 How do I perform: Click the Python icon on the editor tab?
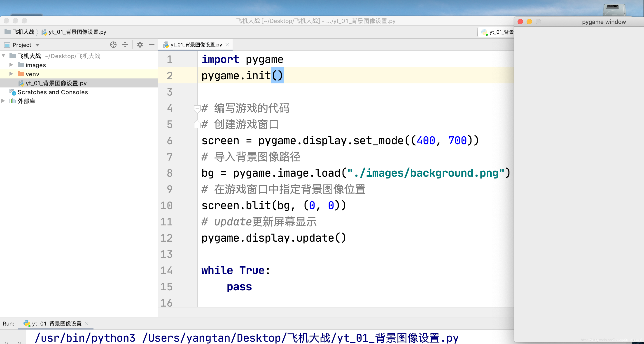(166, 45)
